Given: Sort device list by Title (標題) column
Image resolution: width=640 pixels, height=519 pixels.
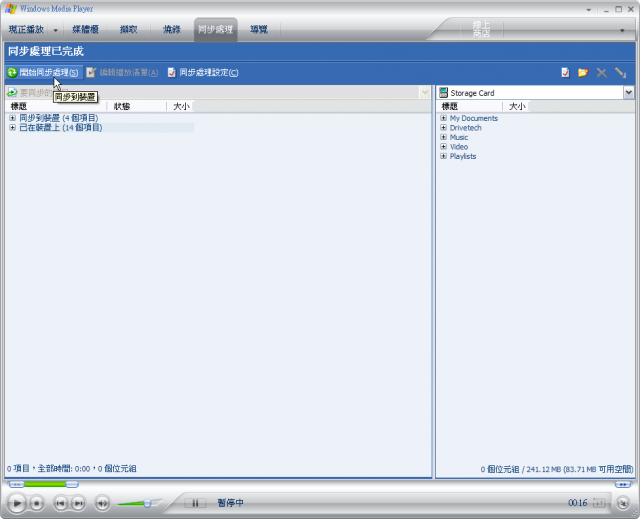Looking at the screenshot, I should pos(470,106).
